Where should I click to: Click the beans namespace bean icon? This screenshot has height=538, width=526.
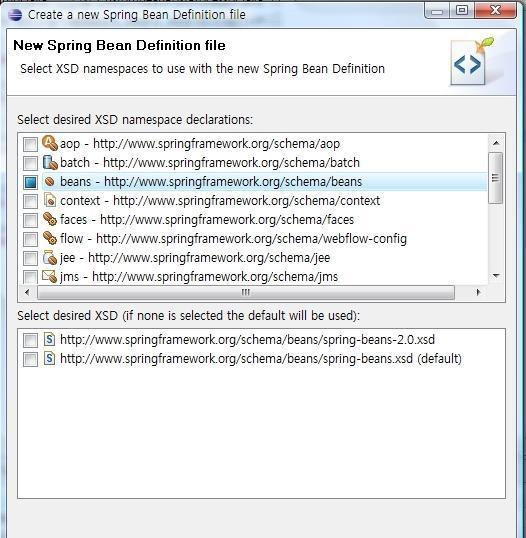click(50, 181)
